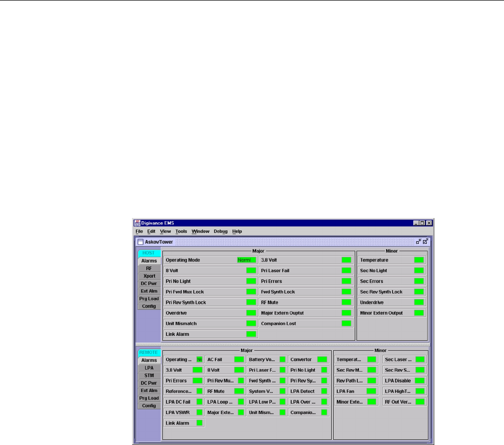
Task: Select the HOST Alarms tab
Action: tap(149, 261)
